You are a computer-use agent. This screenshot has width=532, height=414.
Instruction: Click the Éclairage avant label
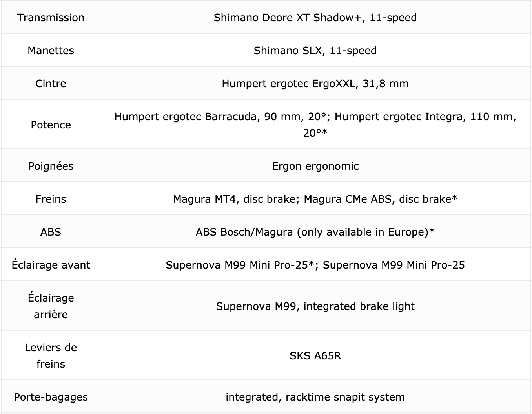51,265
